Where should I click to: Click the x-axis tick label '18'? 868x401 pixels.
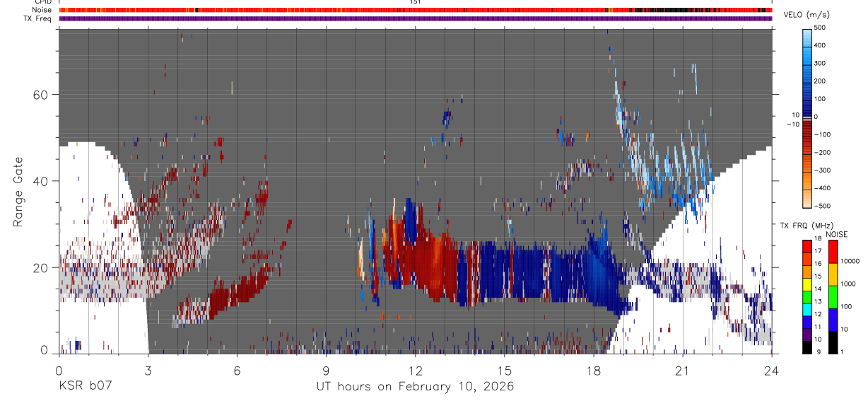pyautogui.click(x=594, y=371)
